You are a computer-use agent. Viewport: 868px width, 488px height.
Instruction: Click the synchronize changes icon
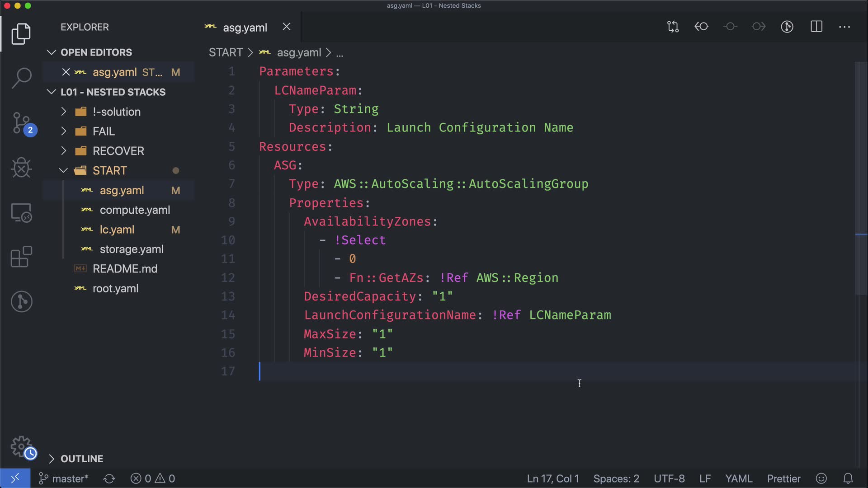[x=109, y=479]
